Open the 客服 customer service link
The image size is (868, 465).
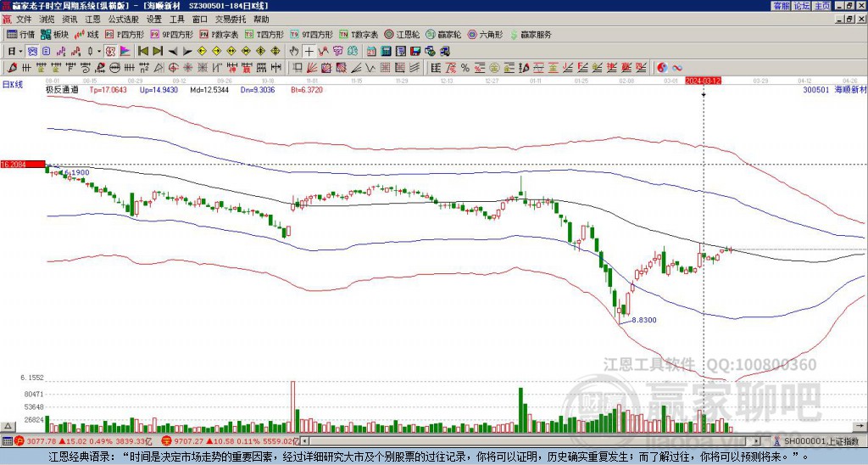tap(781, 6)
